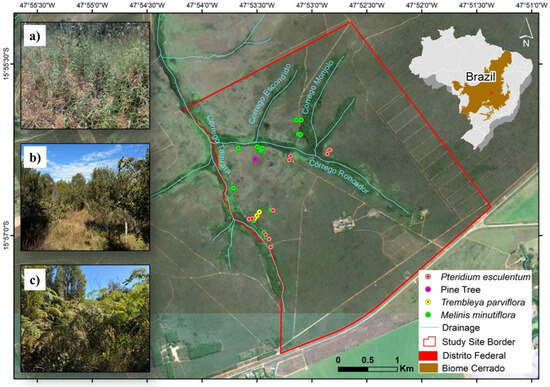Viewport: 550px width, 387px height.
Task: Click the Study Site Border legend symbol
Action: click(429, 341)
